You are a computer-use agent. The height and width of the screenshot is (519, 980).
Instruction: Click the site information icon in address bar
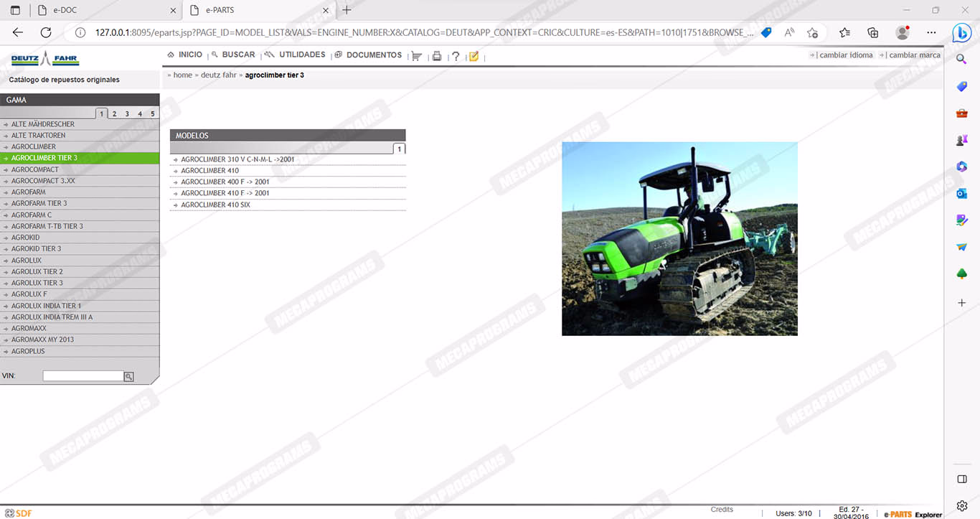pyautogui.click(x=80, y=32)
